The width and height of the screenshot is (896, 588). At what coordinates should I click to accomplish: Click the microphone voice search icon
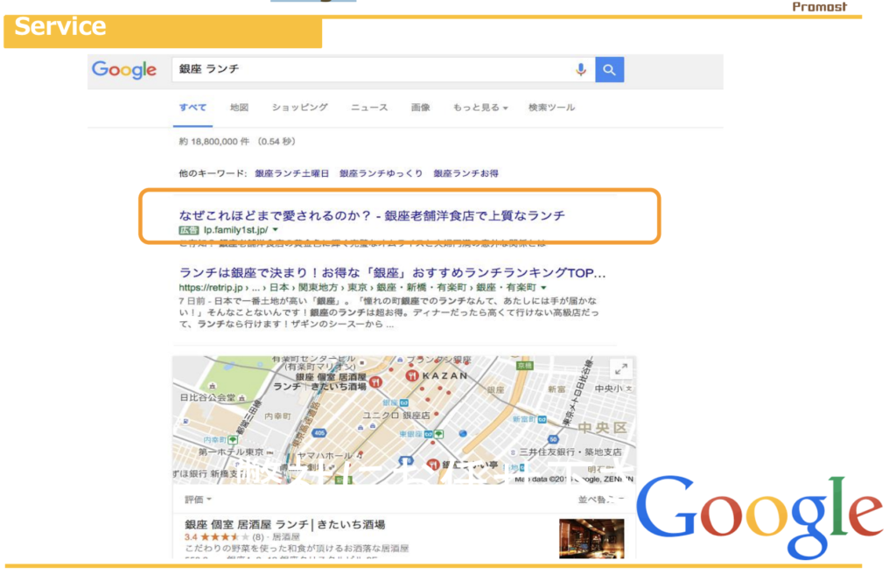click(x=580, y=70)
